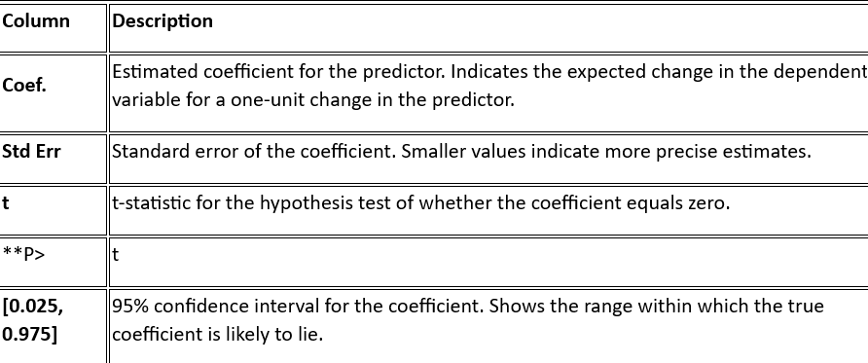Click the 0.975] line of the interval label

point(29,334)
